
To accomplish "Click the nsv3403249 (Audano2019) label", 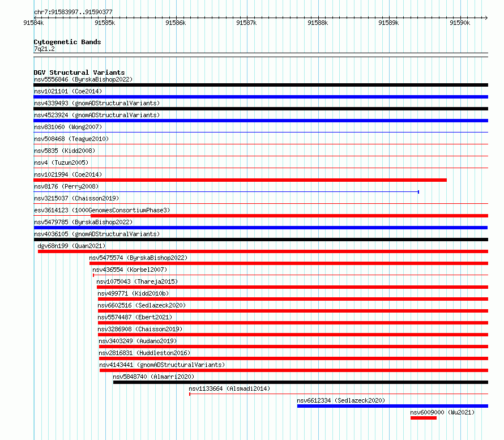I will tap(138, 341).
